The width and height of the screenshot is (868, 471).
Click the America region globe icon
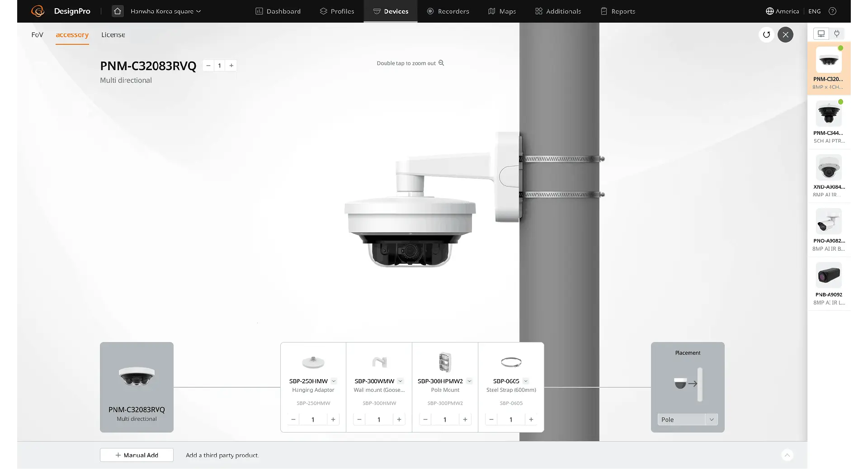pos(769,11)
